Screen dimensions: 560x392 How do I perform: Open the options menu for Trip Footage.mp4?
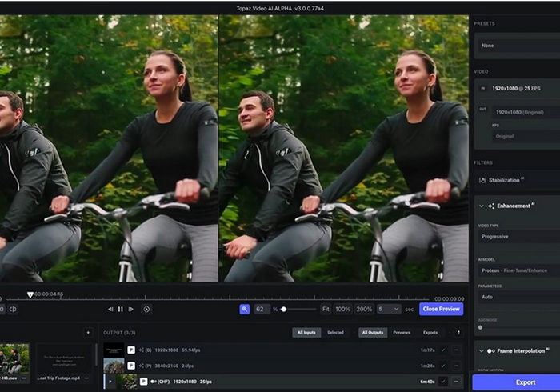tap(86, 378)
